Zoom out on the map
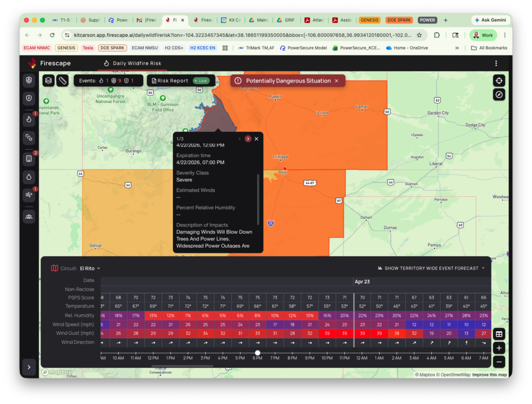 (x=499, y=361)
